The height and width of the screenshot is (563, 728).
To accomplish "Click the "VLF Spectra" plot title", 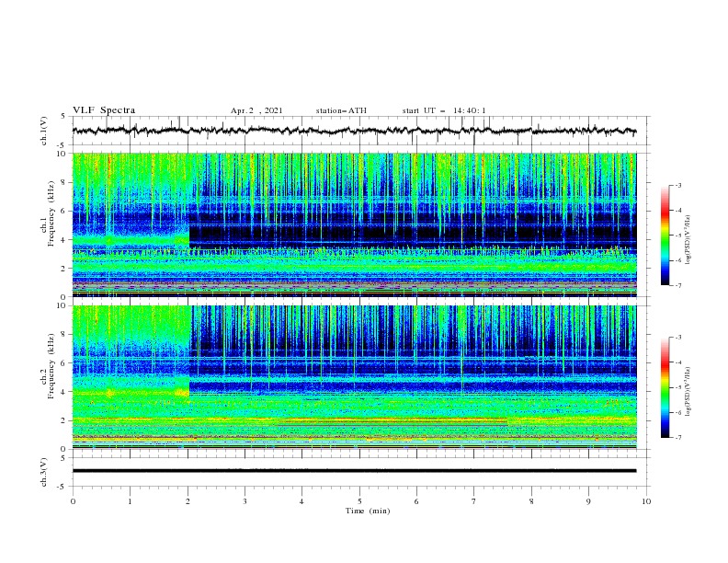I will 104,110.
